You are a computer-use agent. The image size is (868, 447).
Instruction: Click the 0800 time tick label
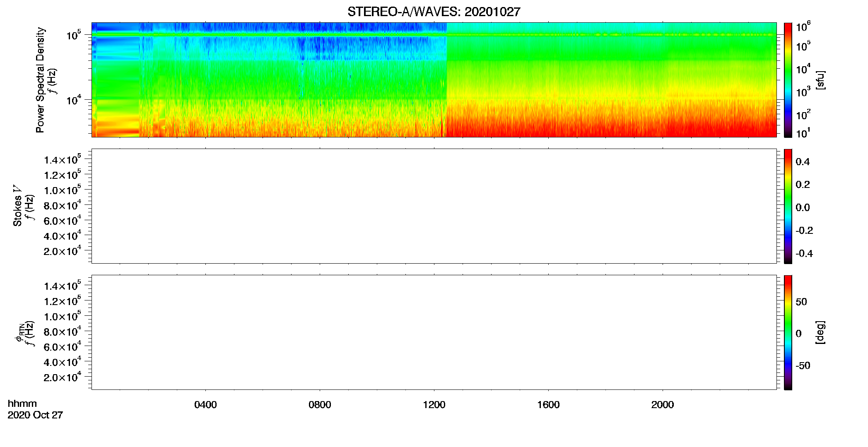click(320, 405)
